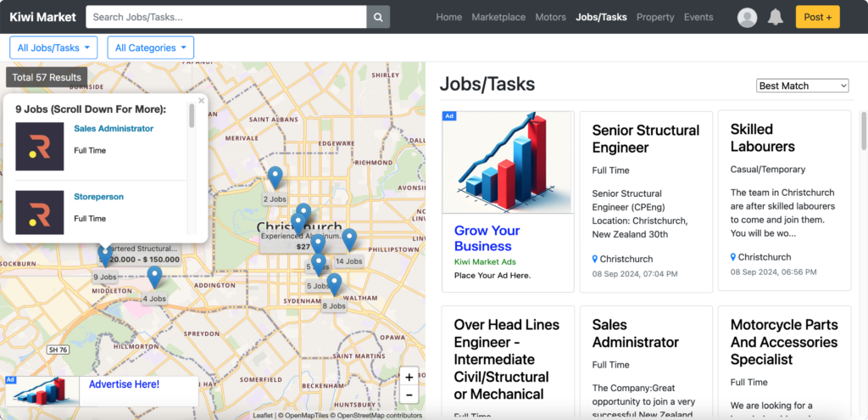Click the Storeperson company logo in popup
This screenshot has height=420, width=868.
(39, 213)
